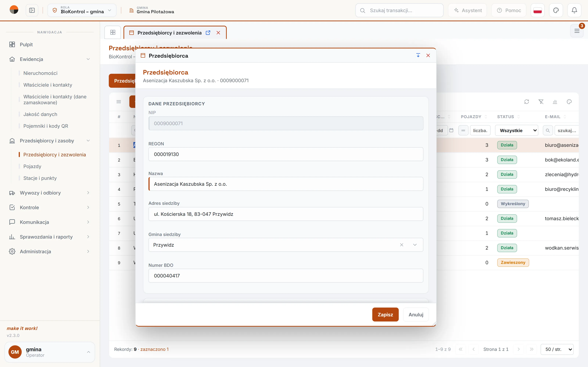Click the REGON input field

point(286,154)
